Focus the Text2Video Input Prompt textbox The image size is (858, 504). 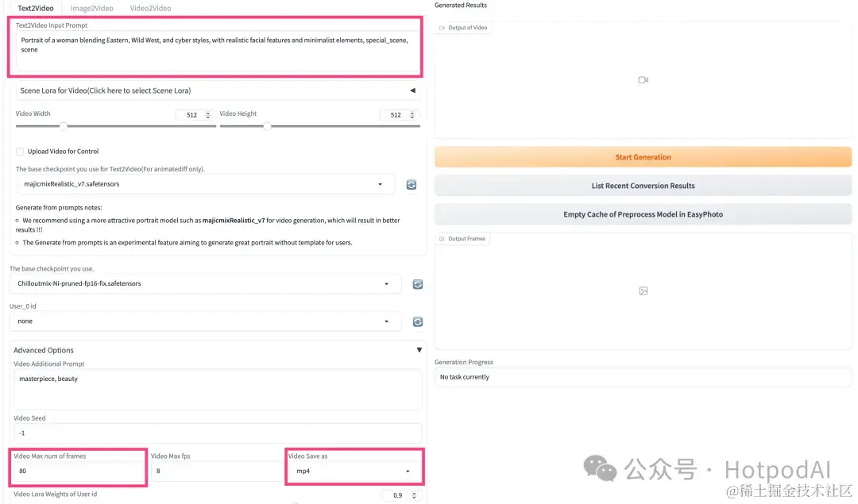pyautogui.click(x=218, y=51)
